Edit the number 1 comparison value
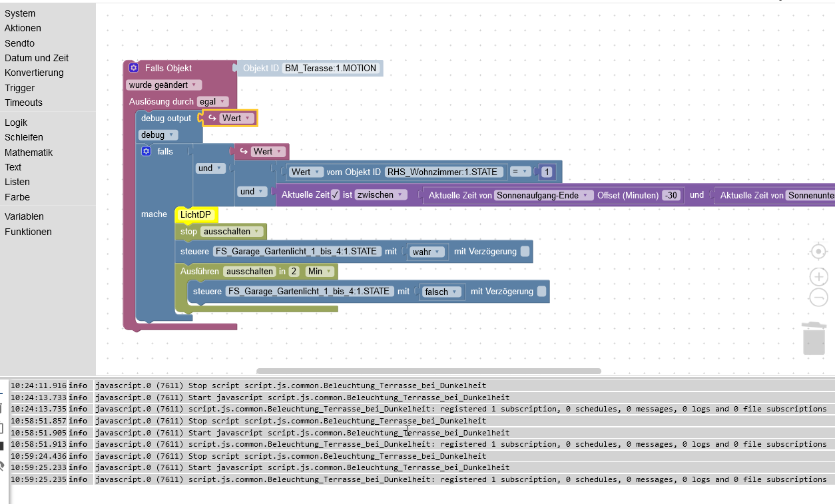The width and height of the screenshot is (835, 504). tap(547, 172)
